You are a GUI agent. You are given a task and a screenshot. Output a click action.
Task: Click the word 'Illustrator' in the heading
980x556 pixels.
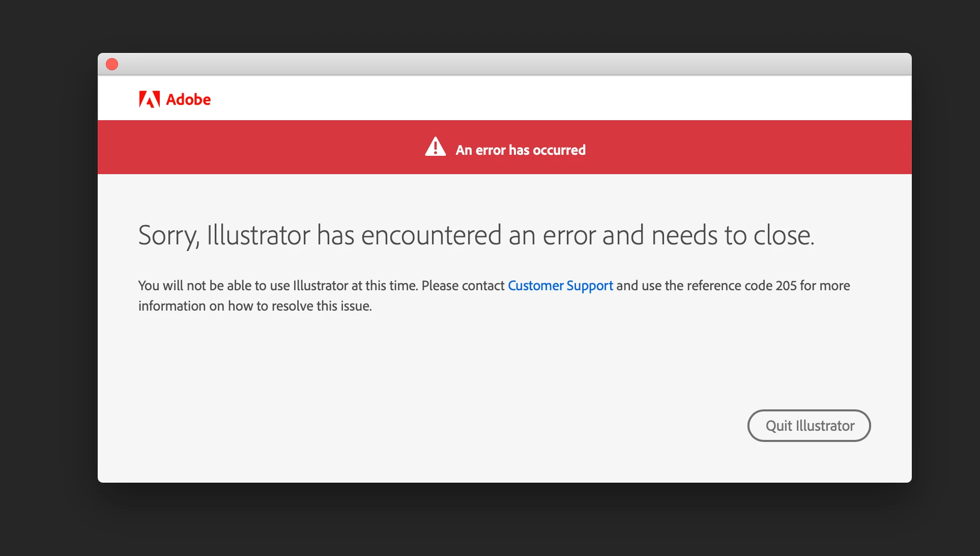click(x=258, y=236)
